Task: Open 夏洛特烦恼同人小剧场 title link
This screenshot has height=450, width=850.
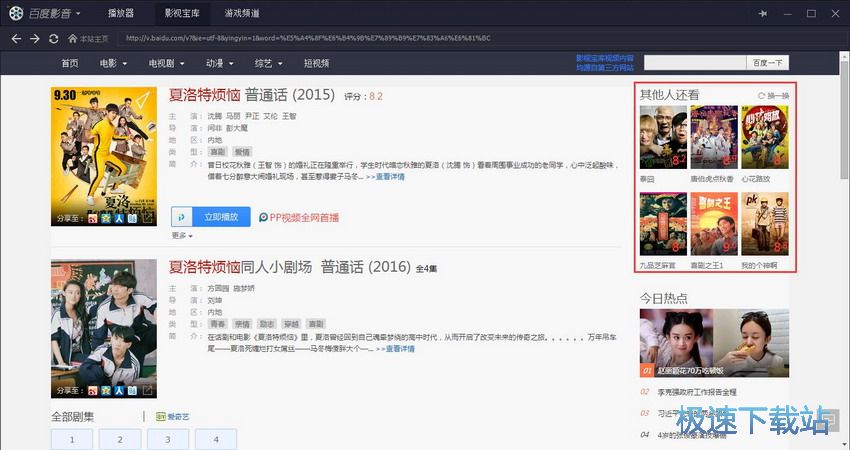Action: [289, 267]
